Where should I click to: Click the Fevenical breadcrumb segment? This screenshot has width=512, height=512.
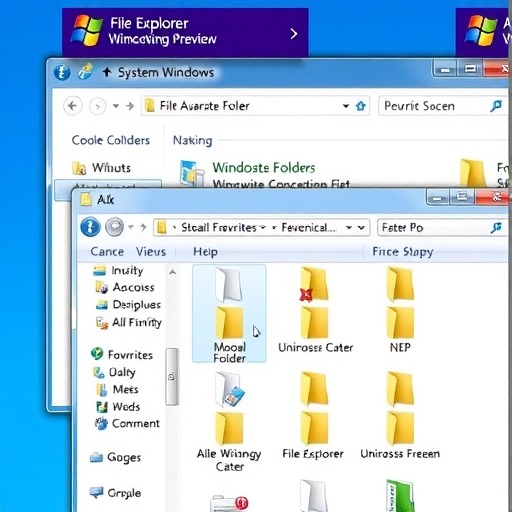(x=309, y=228)
